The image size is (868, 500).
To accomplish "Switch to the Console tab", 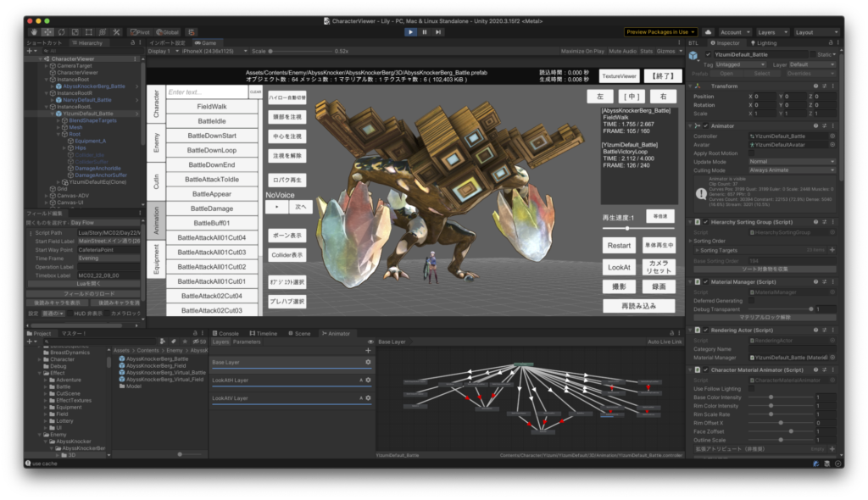I will click(225, 333).
